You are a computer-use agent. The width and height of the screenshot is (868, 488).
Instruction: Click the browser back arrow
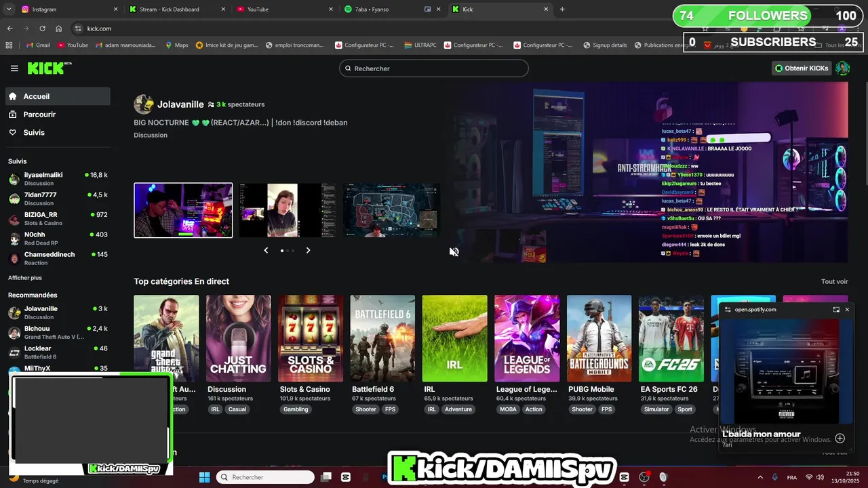9,28
